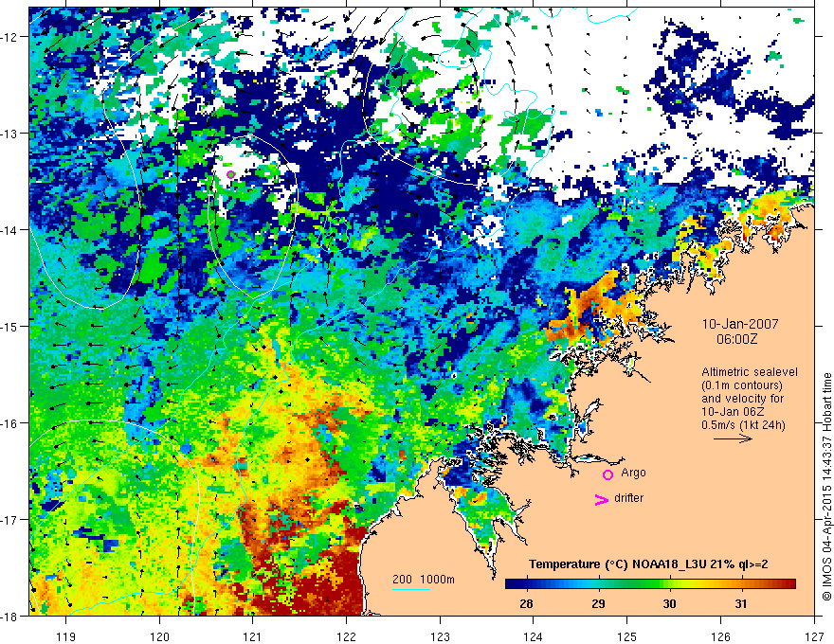Click latitude axis label -17
Image resolution: width=834 pixels, height=644 pixels.
10,520
